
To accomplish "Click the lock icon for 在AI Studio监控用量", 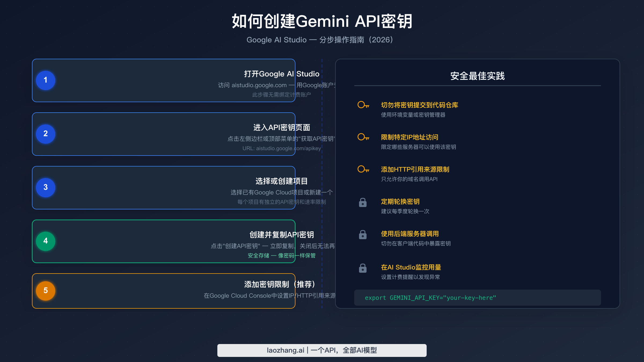I will click(x=363, y=268).
